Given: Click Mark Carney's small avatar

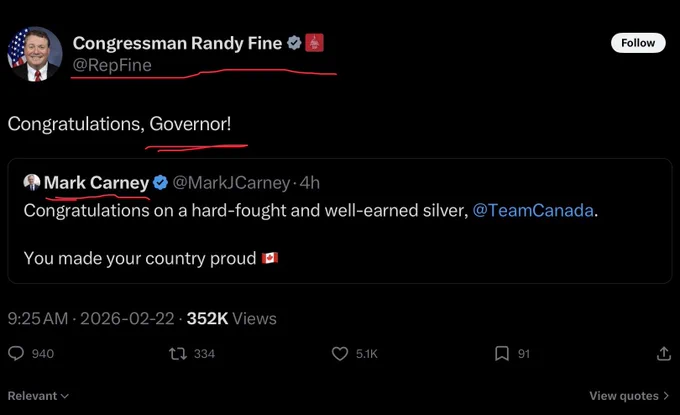Looking at the screenshot, I should [x=32, y=183].
